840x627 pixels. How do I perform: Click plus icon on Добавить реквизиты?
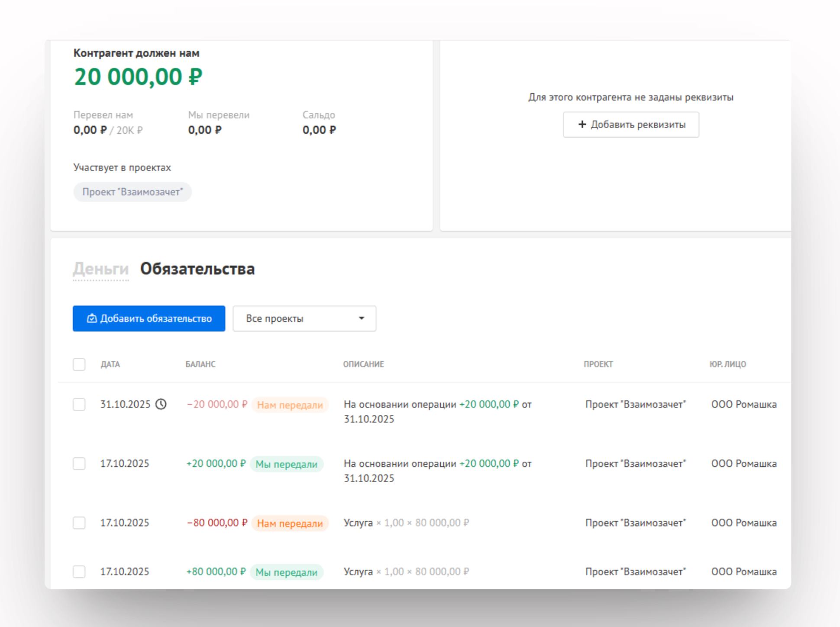click(x=582, y=125)
